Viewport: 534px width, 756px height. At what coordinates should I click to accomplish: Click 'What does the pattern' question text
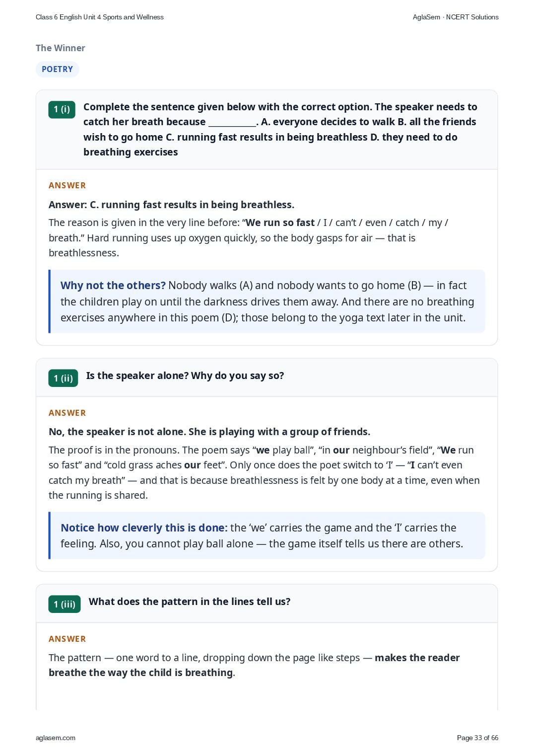click(x=190, y=602)
